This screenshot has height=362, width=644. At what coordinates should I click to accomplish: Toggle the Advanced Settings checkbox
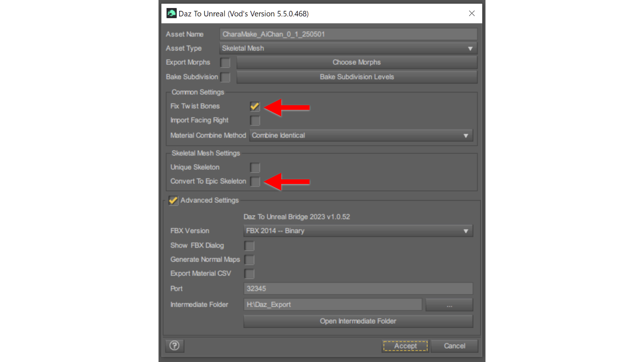point(173,200)
